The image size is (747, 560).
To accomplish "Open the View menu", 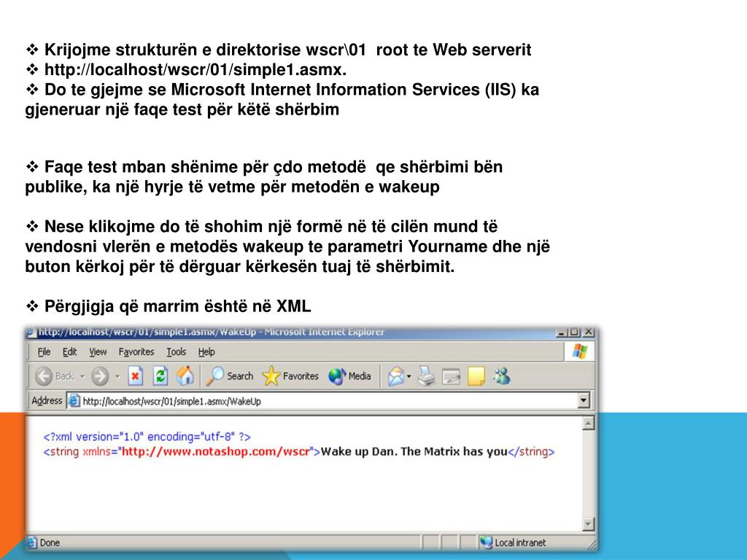I will (98, 352).
